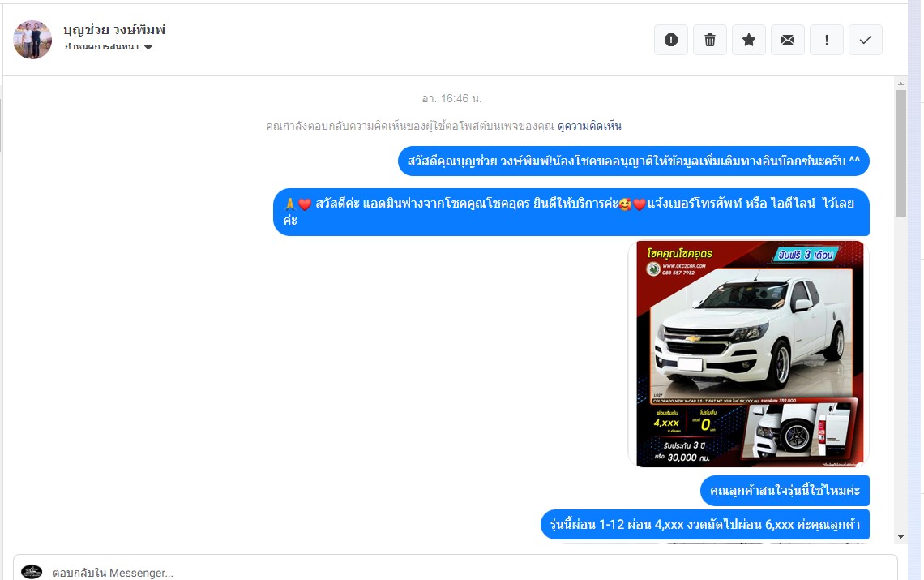Mark conversation as spam with circle-exclamation icon
The width and height of the screenshot is (924, 580).
670,40
